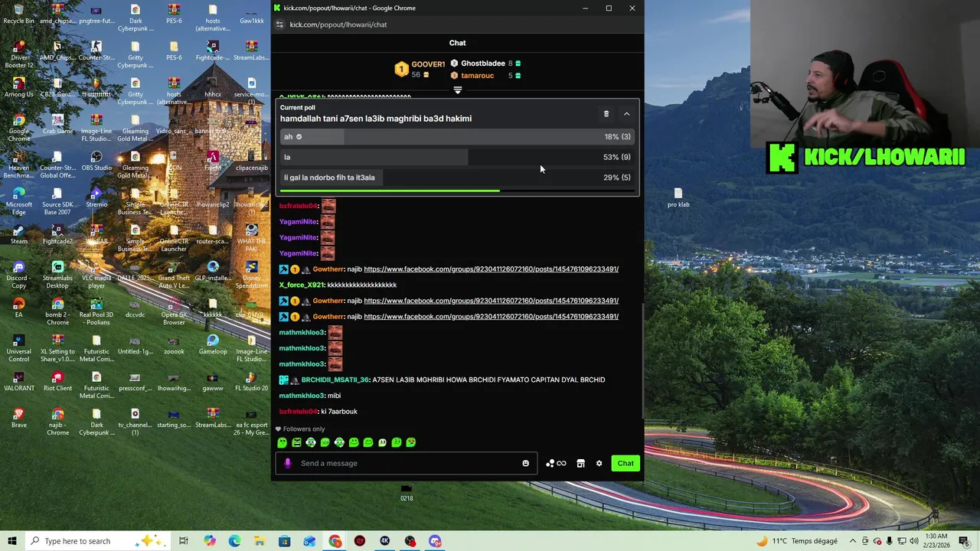Select Google Chrome desktop shortcut

[18, 128]
